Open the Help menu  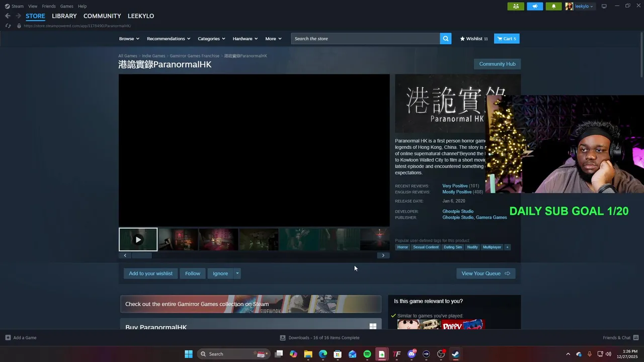coord(82,6)
